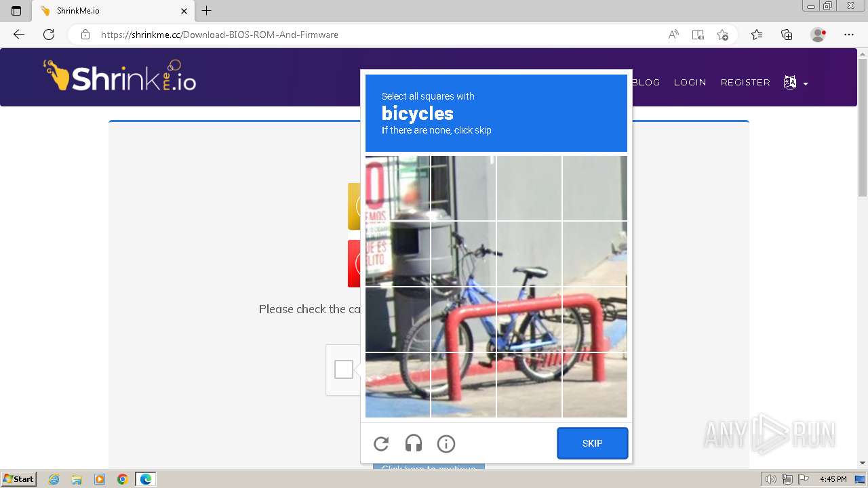This screenshot has height=488, width=868.
Task: Switch to audio captcha challenge
Action: pos(414,444)
